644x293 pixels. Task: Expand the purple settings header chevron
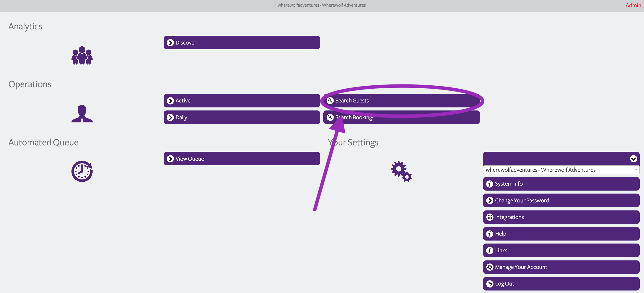pyautogui.click(x=634, y=159)
